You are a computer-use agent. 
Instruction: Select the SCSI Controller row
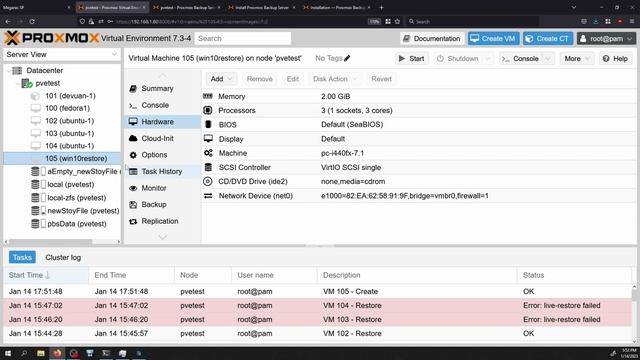point(419,167)
